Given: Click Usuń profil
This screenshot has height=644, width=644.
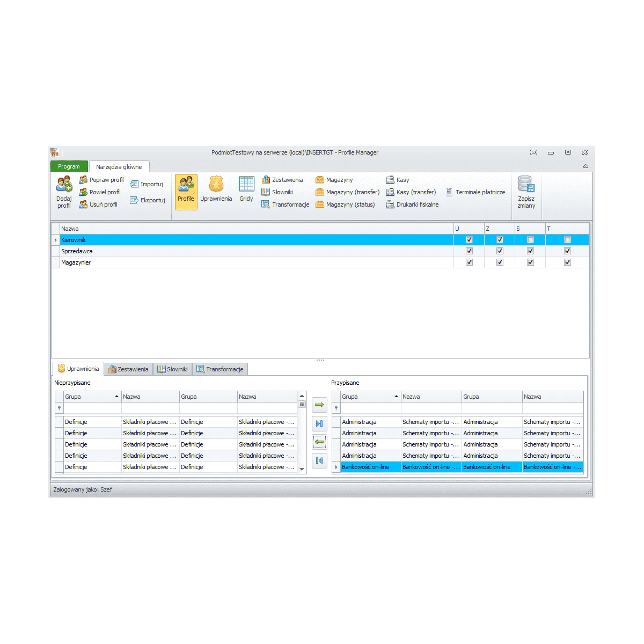Looking at the screenshot, I should click(100, 204).
